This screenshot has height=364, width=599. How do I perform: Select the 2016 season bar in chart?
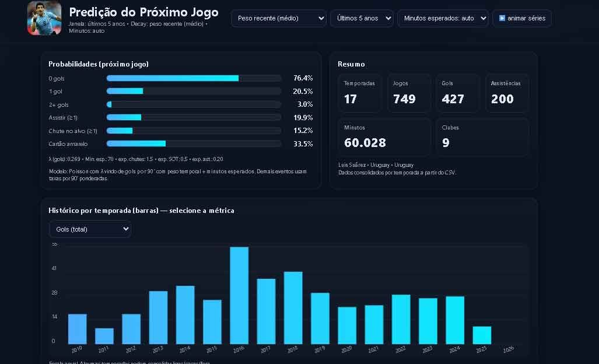(x=239, y=295)
